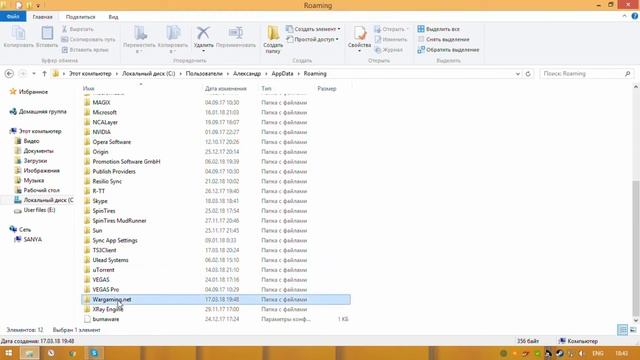The image size is (640, 360).
Task: Click Copy path in the ribbon
Action: coord(88,40)
